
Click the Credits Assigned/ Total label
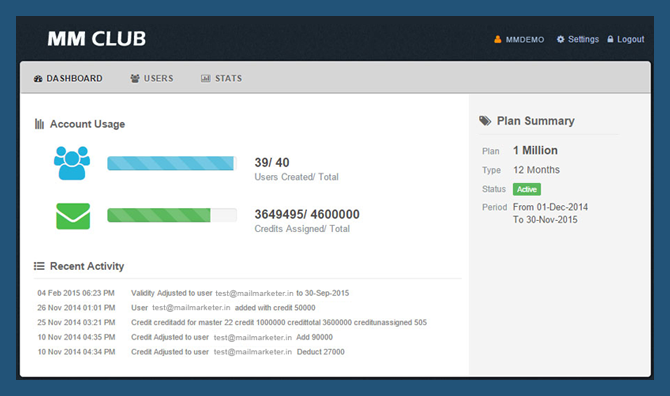click(302, 229)
